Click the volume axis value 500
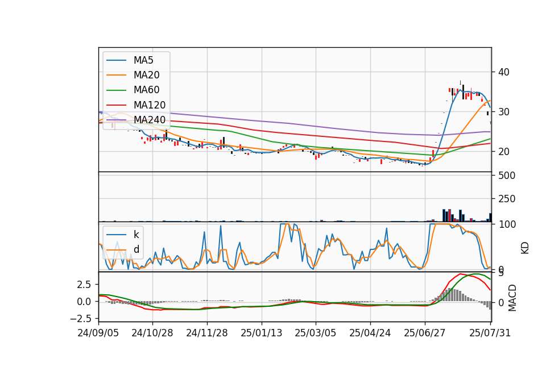The width and height of the screenshot is (546, 392). (x=507, y=176)
